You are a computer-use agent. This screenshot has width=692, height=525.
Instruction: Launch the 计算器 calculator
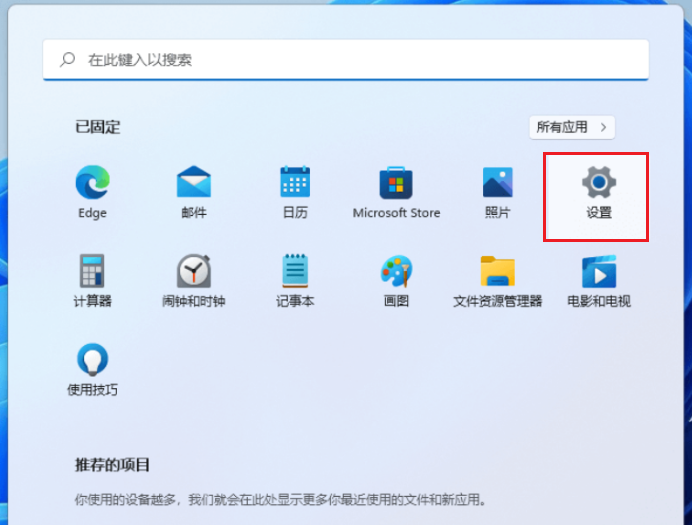92,281
